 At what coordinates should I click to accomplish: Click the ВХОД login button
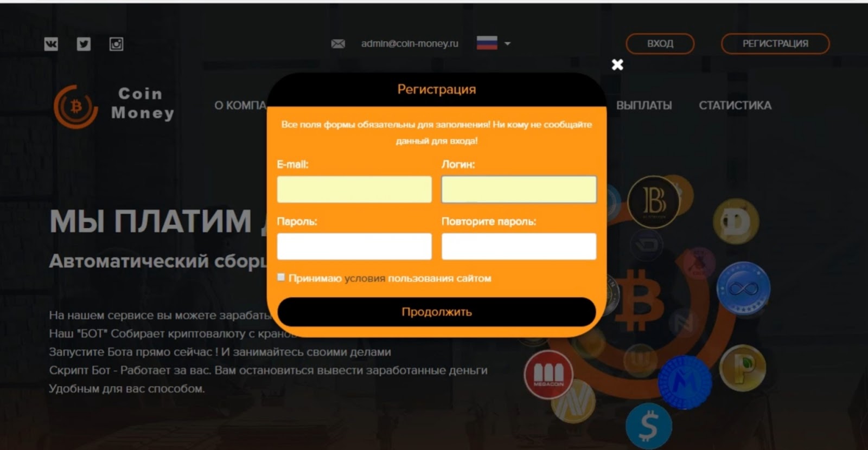click(x=660, y=43)
